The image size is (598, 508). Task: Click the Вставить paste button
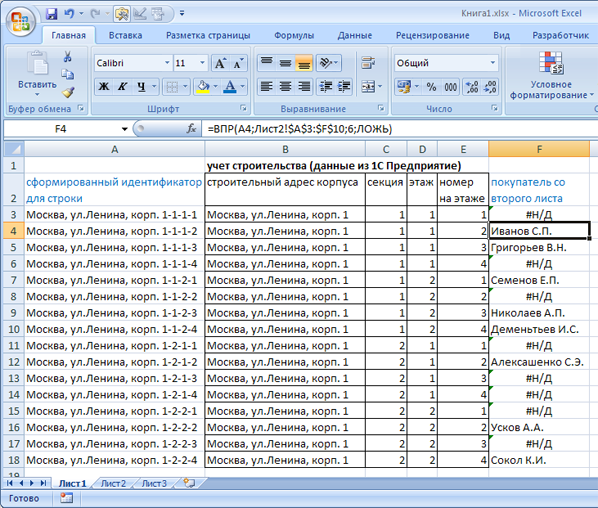[x=37, y=75]
